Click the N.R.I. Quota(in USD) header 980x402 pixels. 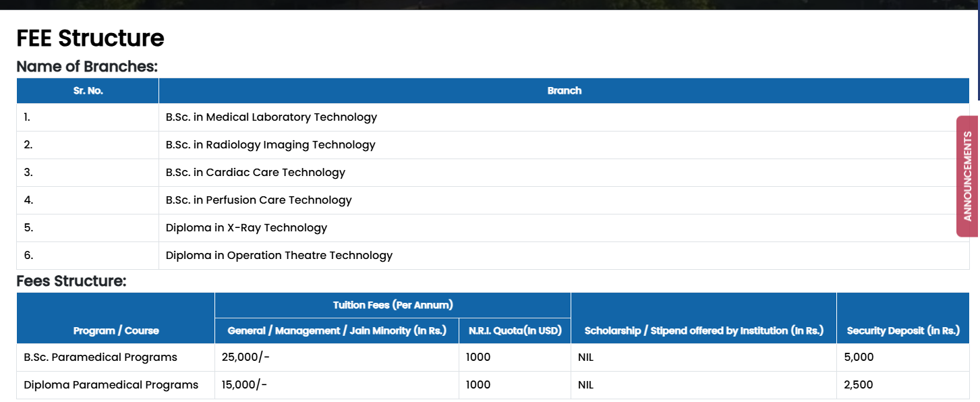click(515, 331)
